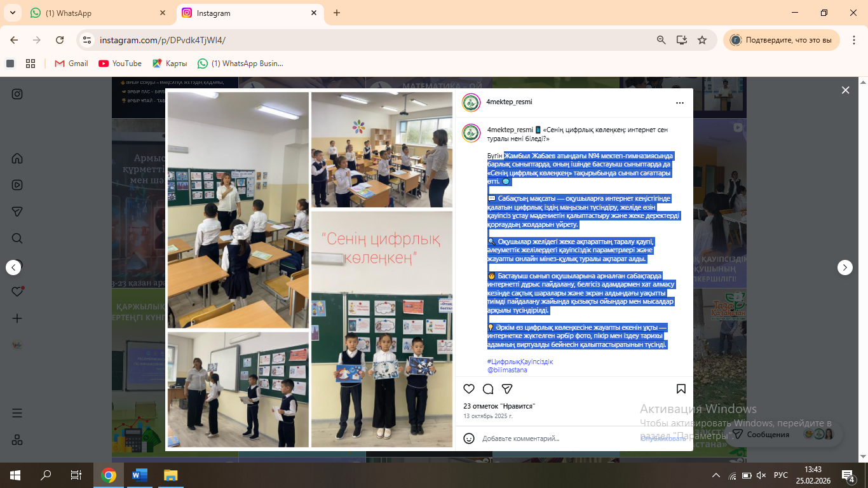Click the comment speech bubble icon
This screenshot has width=868, height=488.
(x=488, y=389)
